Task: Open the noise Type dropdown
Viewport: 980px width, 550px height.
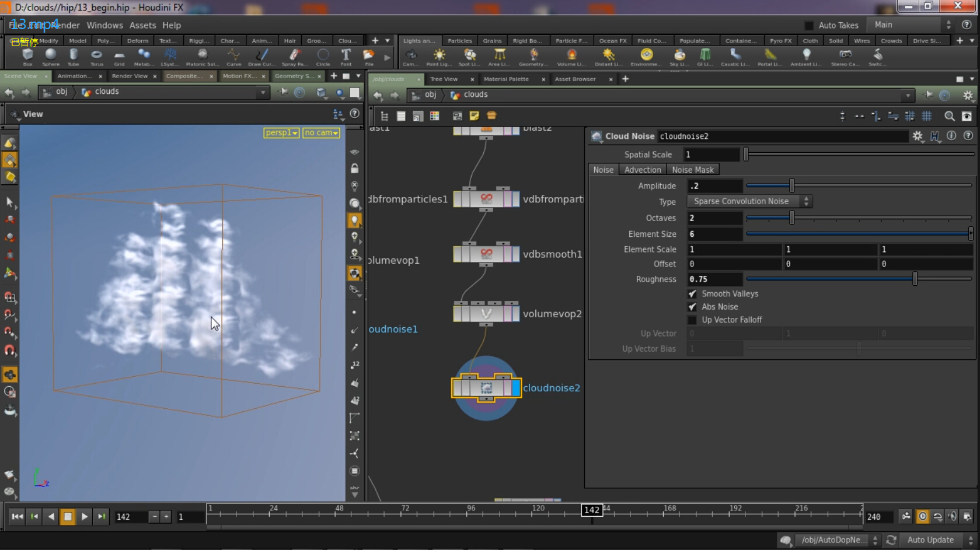Action: (x=749, y=201)
